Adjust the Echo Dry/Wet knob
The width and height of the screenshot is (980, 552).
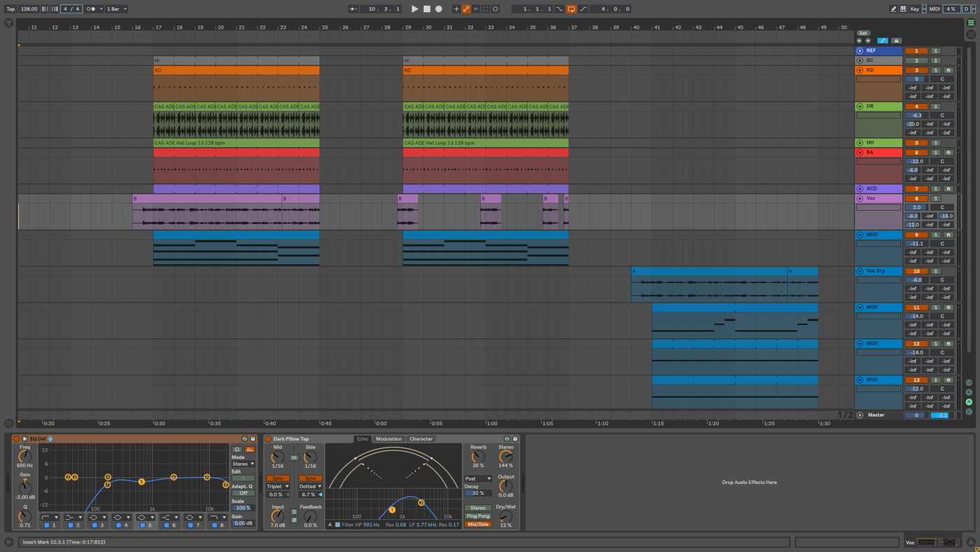point(505,517)
